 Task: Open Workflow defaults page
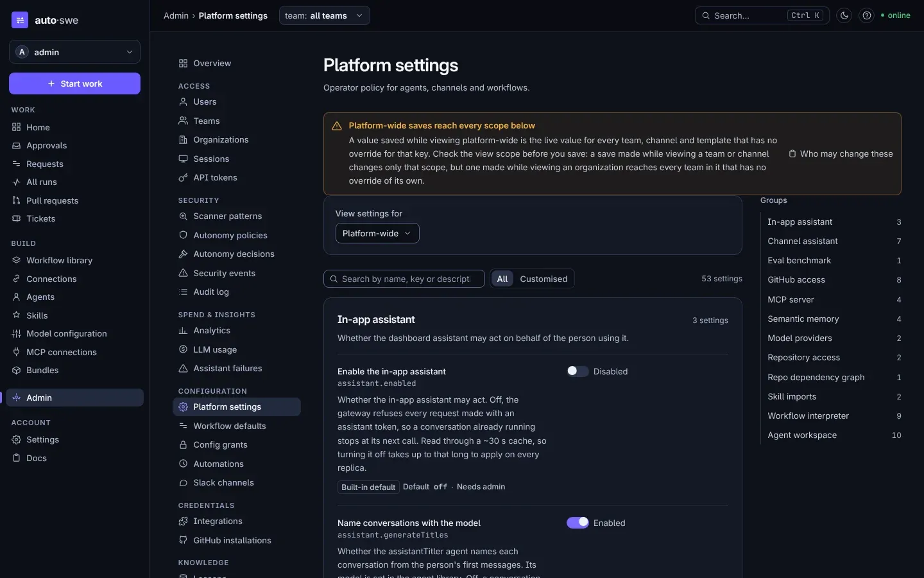point(237,426)
